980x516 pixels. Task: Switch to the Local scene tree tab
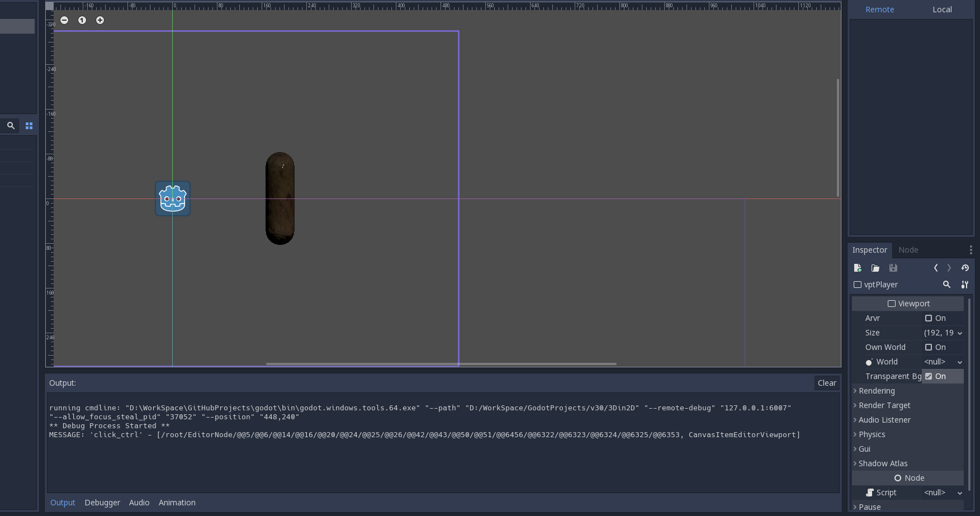click(x=942, y=10)
